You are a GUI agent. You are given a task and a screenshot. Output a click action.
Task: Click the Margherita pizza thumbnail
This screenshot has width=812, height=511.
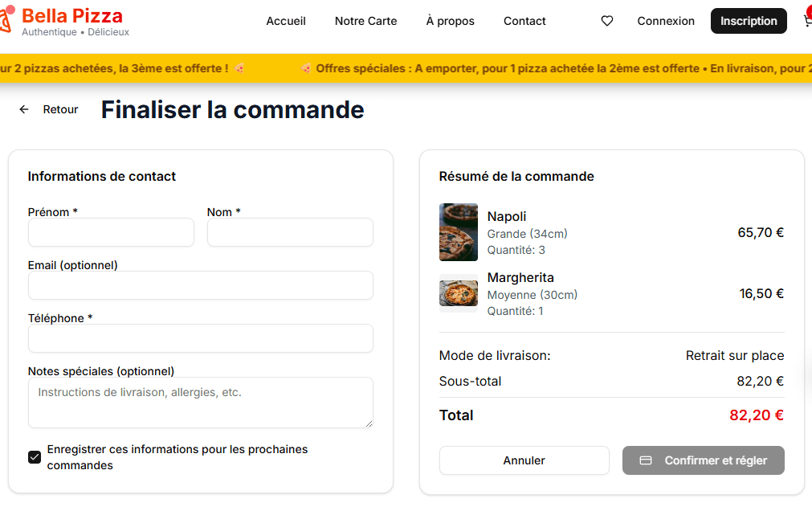tap(458, 292)
